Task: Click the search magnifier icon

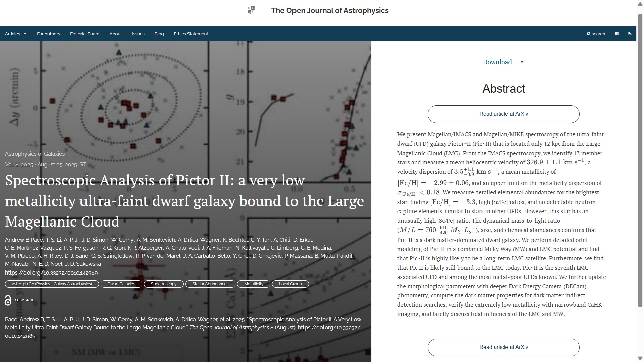Action: tap(588, 34)
